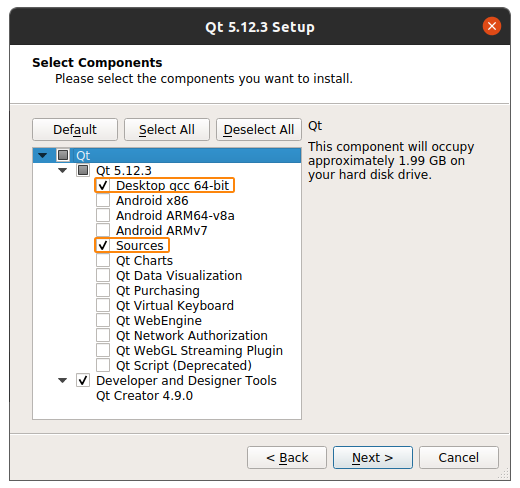Select the Qt Script (Deprecated) entry

[x=184, y=366]
